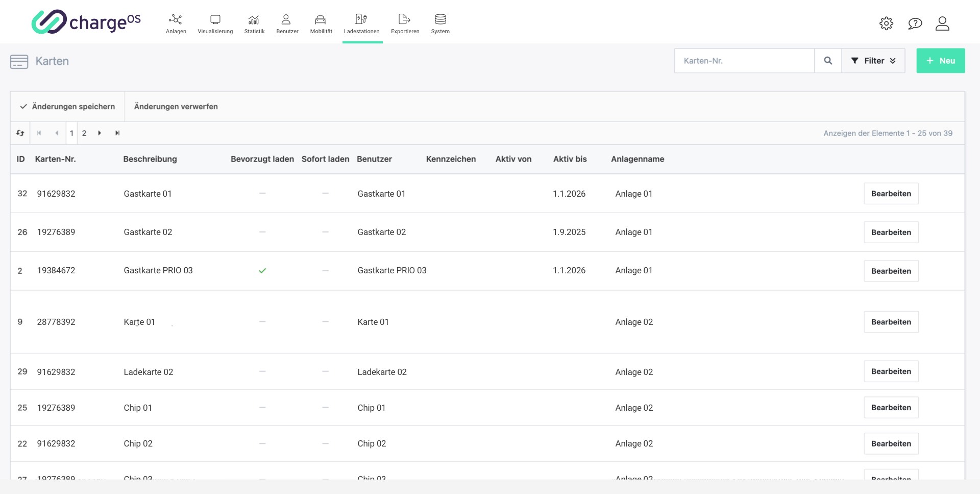
Task: Open settings via the gear icon
Action: (x=886, y=23)
